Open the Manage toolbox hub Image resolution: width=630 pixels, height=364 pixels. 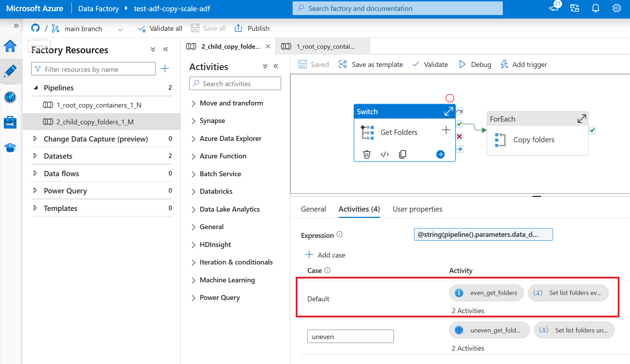10,123
